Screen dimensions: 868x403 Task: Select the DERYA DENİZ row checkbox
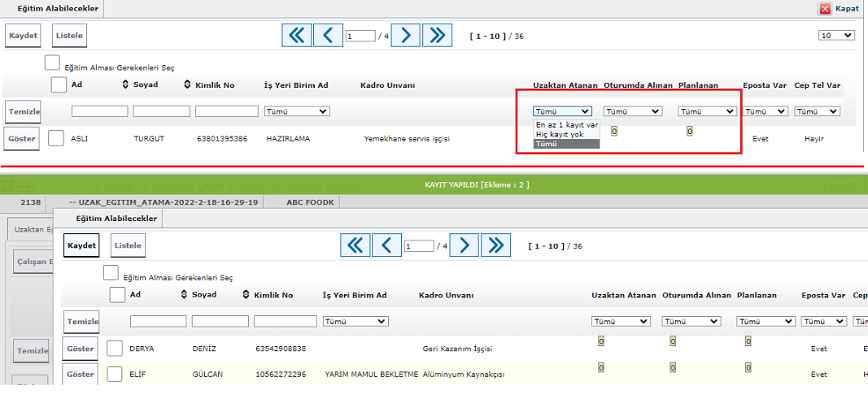(x=115, y=349)
